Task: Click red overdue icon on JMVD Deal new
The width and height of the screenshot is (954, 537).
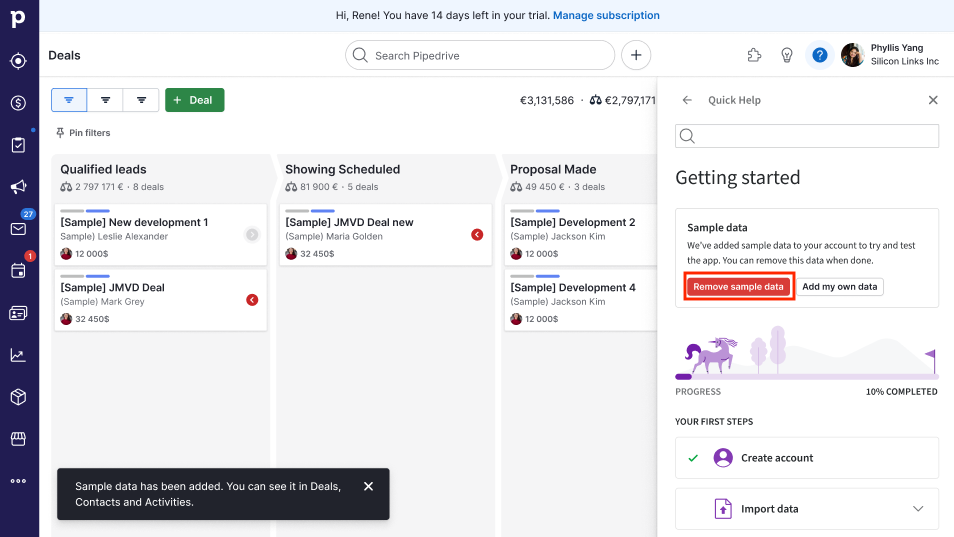Action: click(x=477, y=235)
